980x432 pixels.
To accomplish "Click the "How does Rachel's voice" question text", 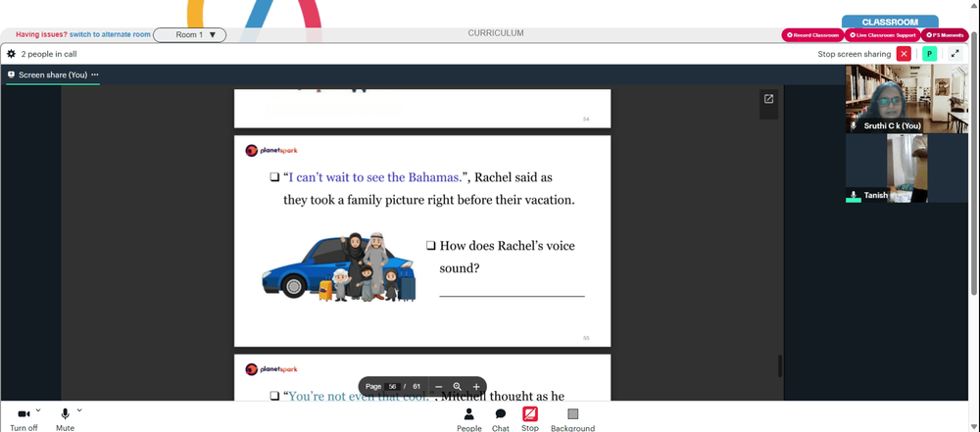I will (507, 246).
